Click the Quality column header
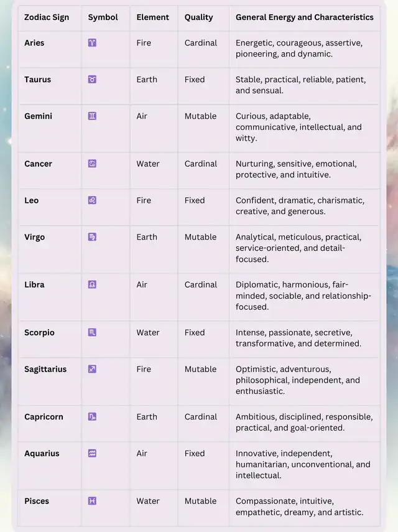Screen dimensions: 398x532 click(x=198, y=17)
